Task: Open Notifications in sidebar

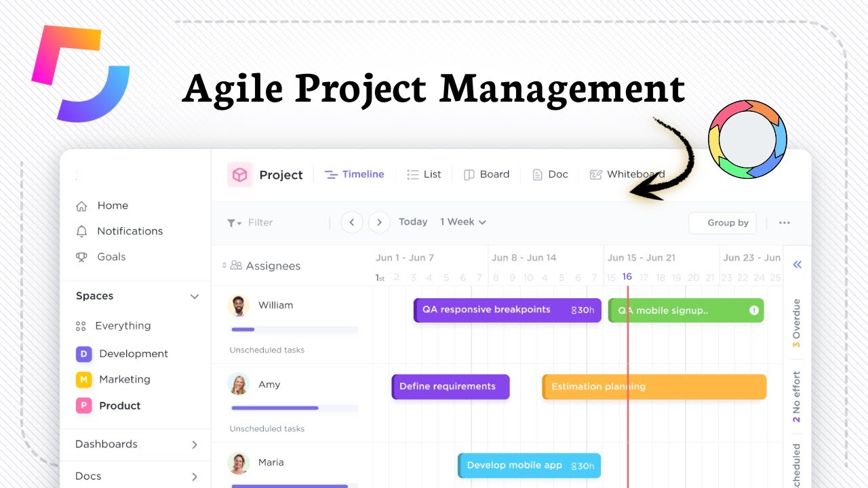Action: (130, 231)
